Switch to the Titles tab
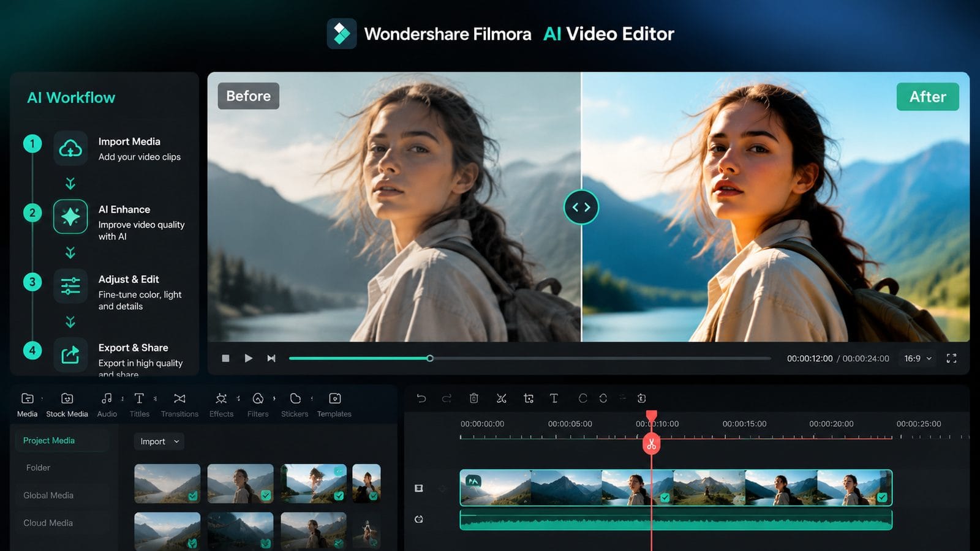The width and height of the screenshot is (980, 551). coord(139,405)
